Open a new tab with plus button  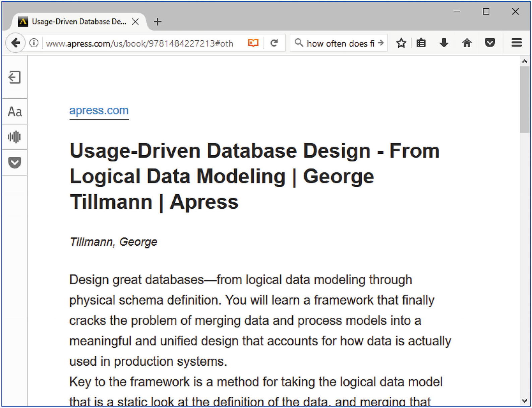pos(158,22)
